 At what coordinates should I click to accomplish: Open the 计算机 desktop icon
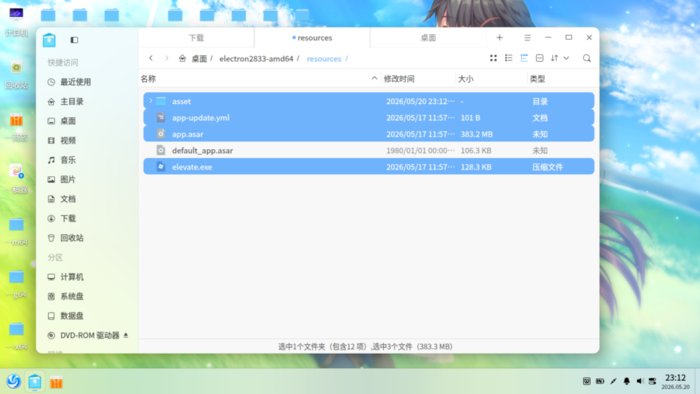[x=16, y=21]
